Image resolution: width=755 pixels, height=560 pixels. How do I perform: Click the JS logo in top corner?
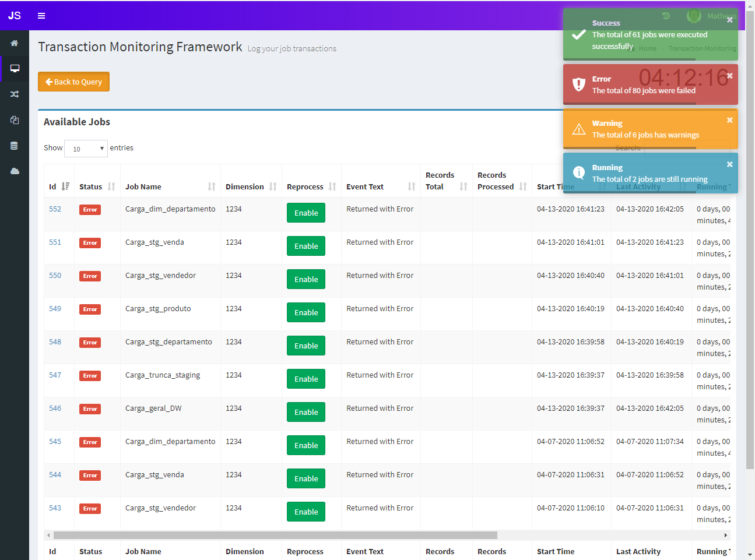pyautogui.click(x=15, y=16)
